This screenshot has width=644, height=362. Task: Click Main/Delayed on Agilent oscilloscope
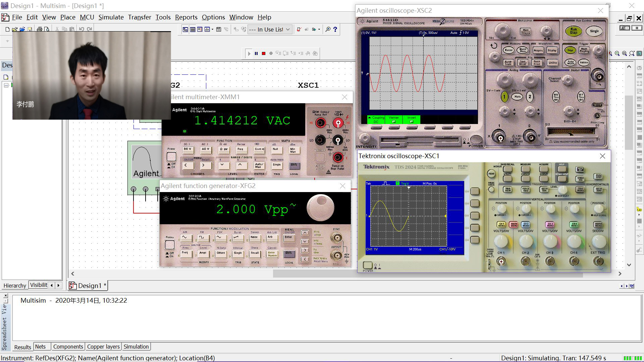[526, 32]
